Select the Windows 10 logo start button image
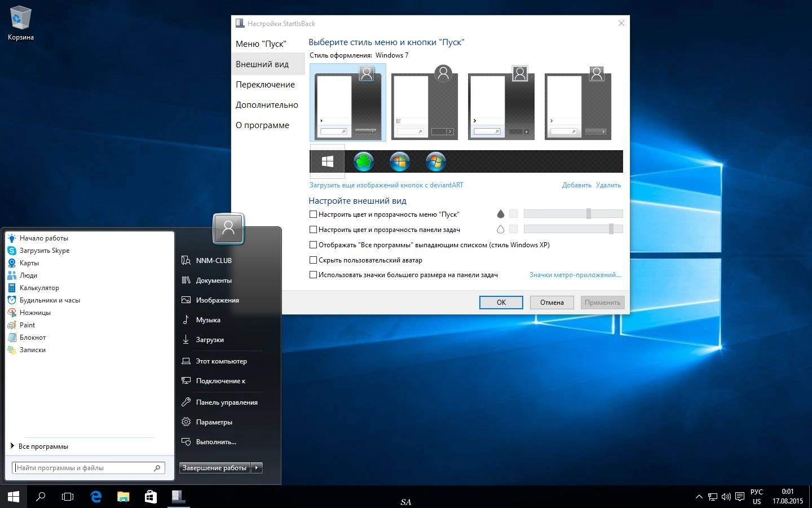Image resolution: width=812 pixels, height=508 pixels. [x=327, y=161]
